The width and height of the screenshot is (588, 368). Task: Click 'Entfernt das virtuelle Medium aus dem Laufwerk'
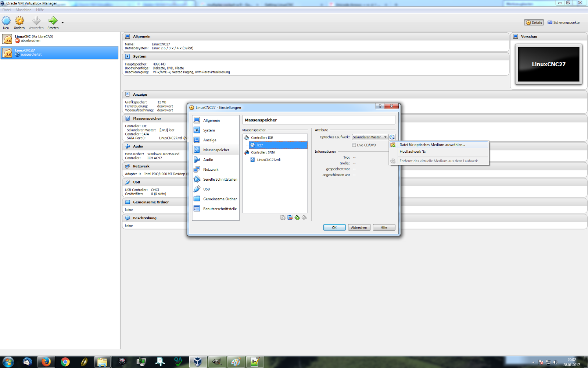439,161
